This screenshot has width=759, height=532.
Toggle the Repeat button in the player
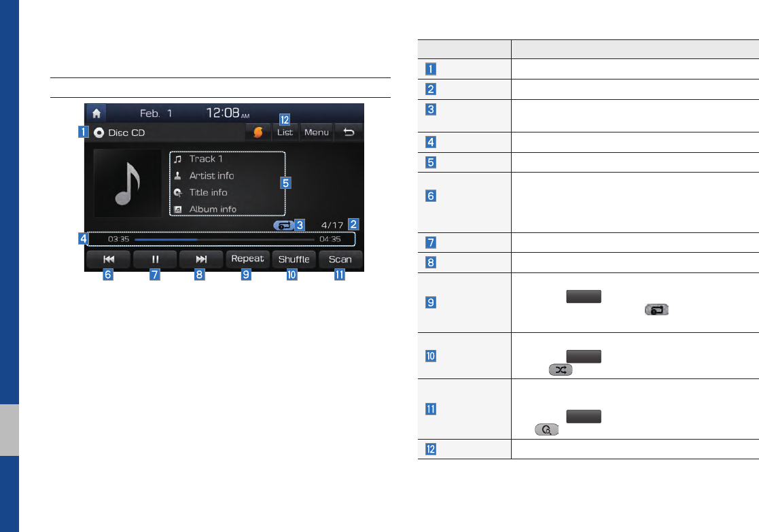coord(247,259)
